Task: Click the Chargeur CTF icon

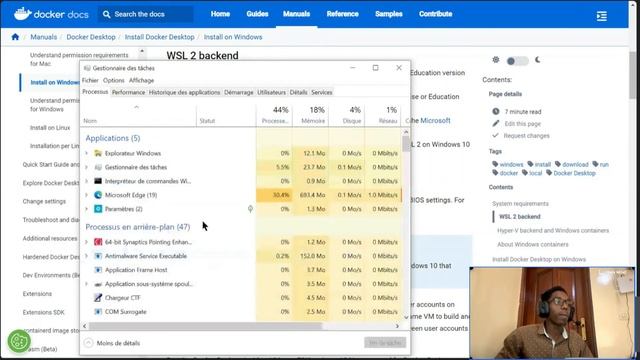Action: click(98, 298)
